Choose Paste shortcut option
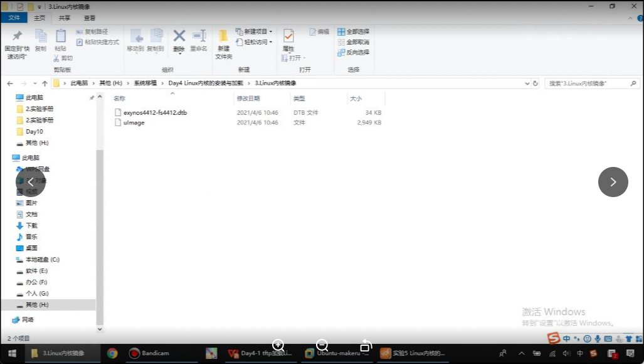644x364 pixels. (98, 42)
